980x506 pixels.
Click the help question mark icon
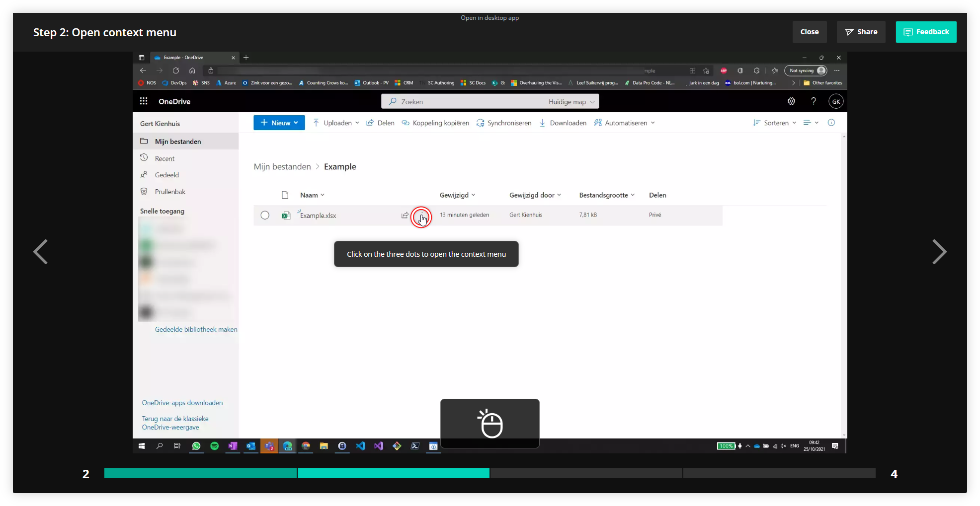(x=814, y=101)
